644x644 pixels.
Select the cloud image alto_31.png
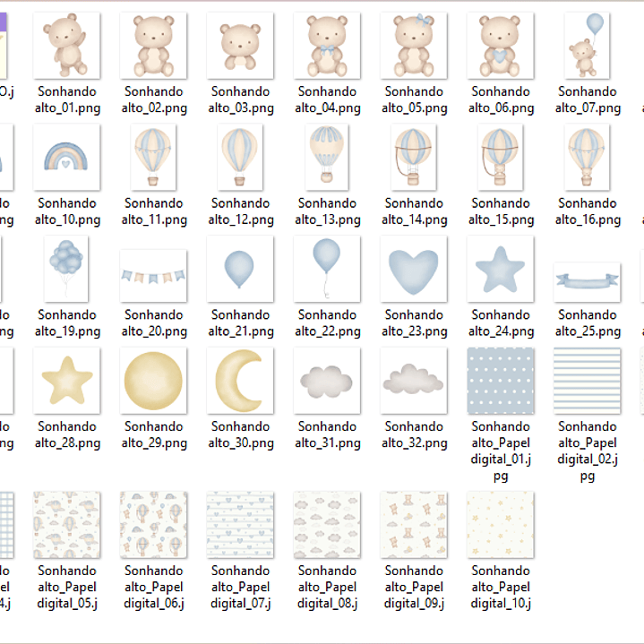(327, 382)
